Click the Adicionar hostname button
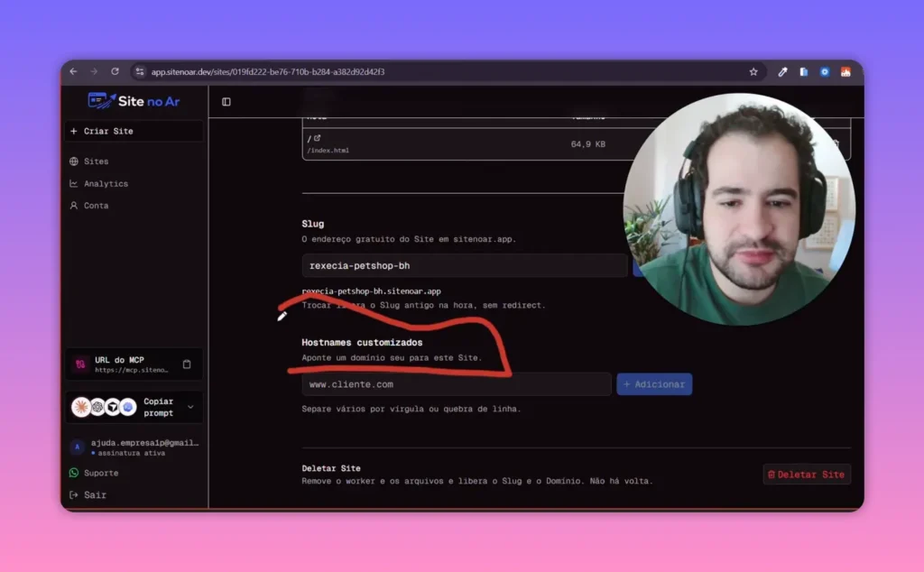 654,384
